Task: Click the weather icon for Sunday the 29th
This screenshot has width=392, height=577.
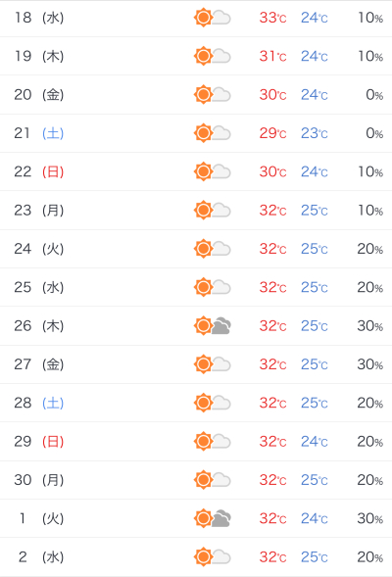Action: tap(212, 441)
